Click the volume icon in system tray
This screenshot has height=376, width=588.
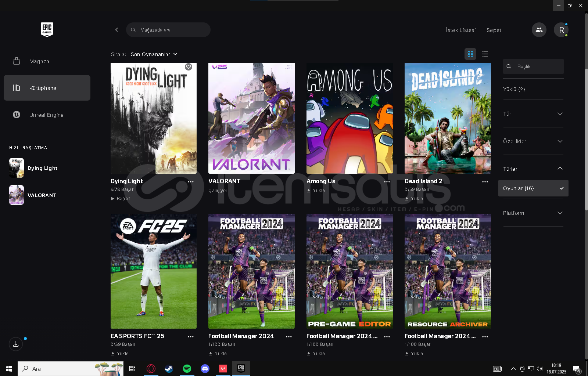click(x=539, y=369)
